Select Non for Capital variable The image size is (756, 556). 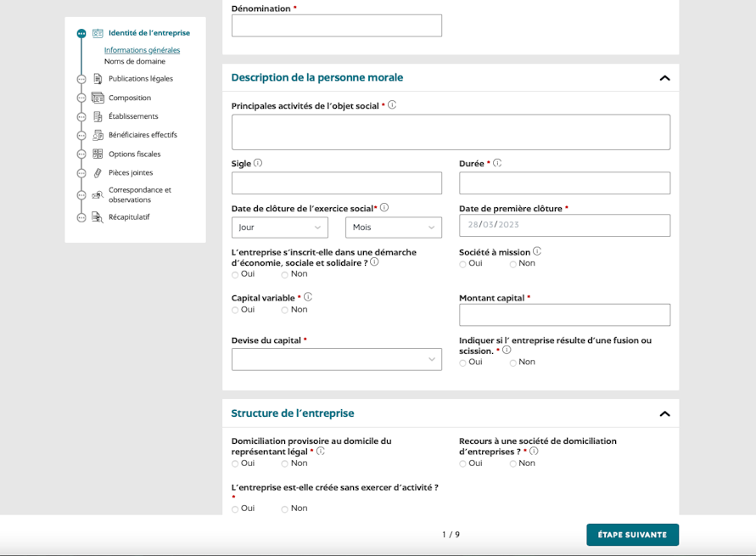(285, 311)
